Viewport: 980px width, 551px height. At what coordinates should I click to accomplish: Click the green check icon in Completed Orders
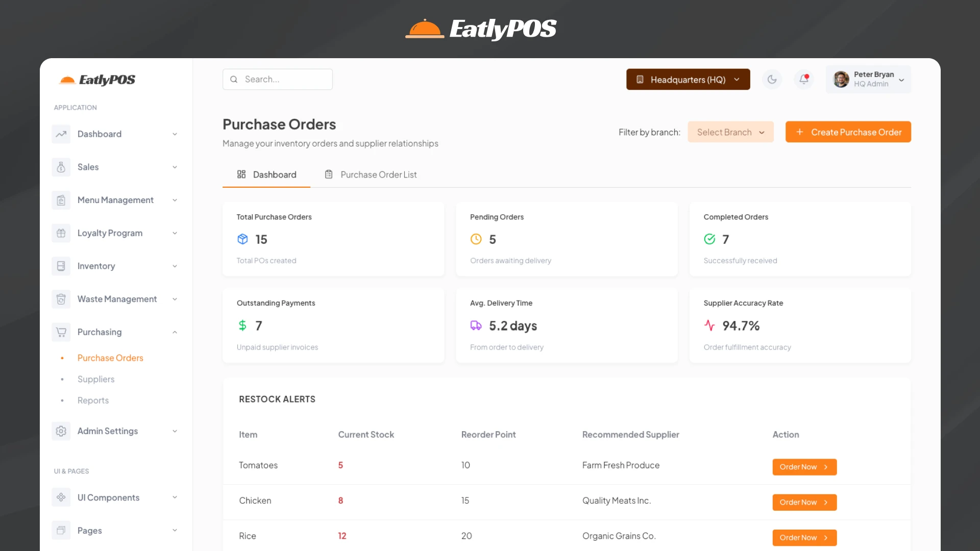pyautogui.click(x=709, y=239)
